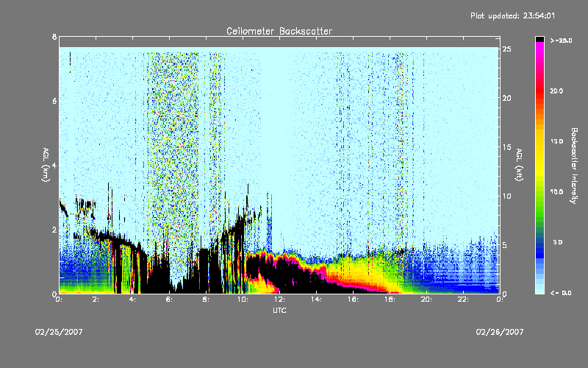588x368 pixels.
Task: Click the '2' tick on the km axis
Action: pyautogui.click(x=54, y=230)
